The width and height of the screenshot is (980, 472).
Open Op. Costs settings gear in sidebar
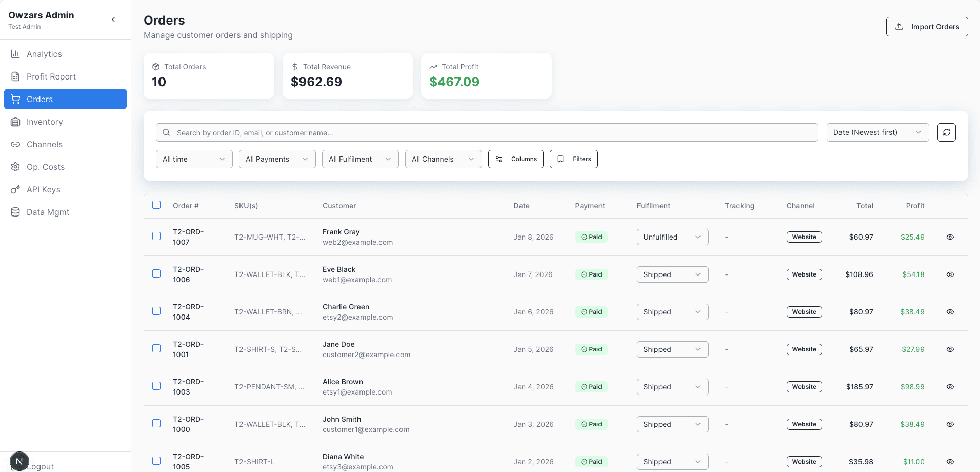click(x=16, y=167)
